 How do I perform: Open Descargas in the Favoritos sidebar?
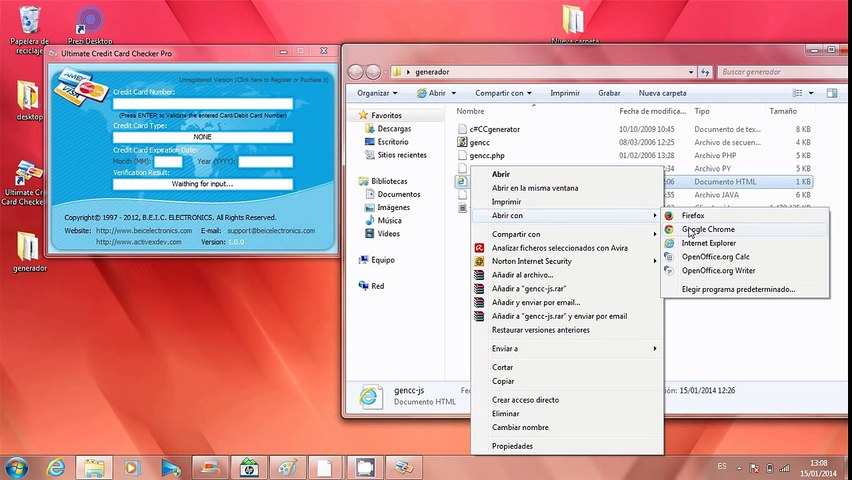point(394,129)
